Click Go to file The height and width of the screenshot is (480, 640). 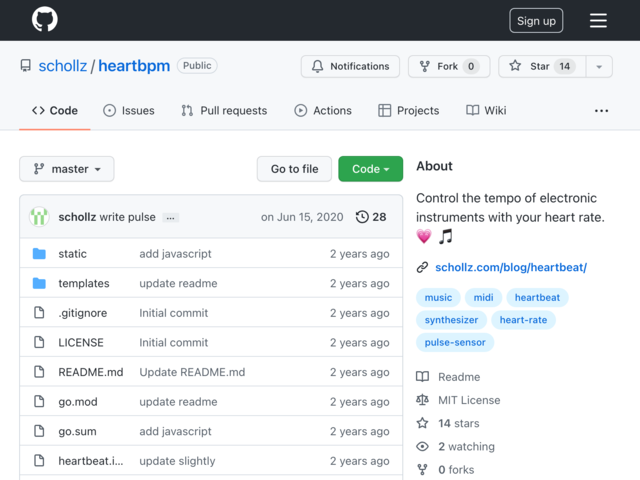coord(294,169)
